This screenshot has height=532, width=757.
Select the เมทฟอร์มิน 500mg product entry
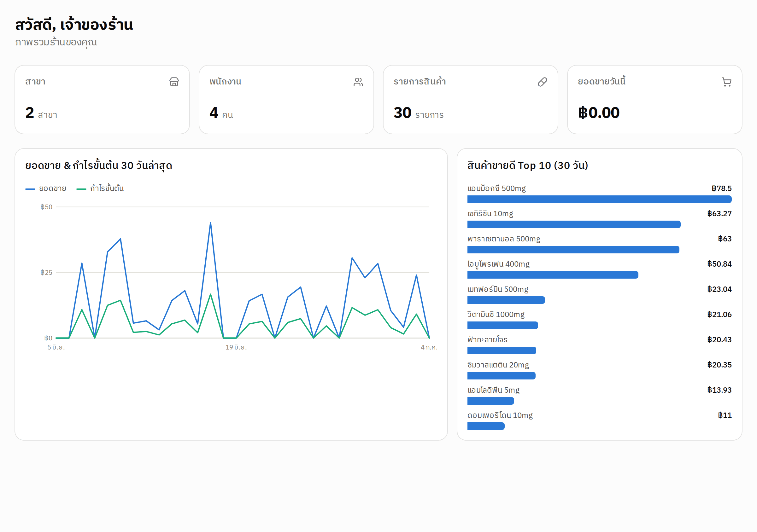coord(599,294)
